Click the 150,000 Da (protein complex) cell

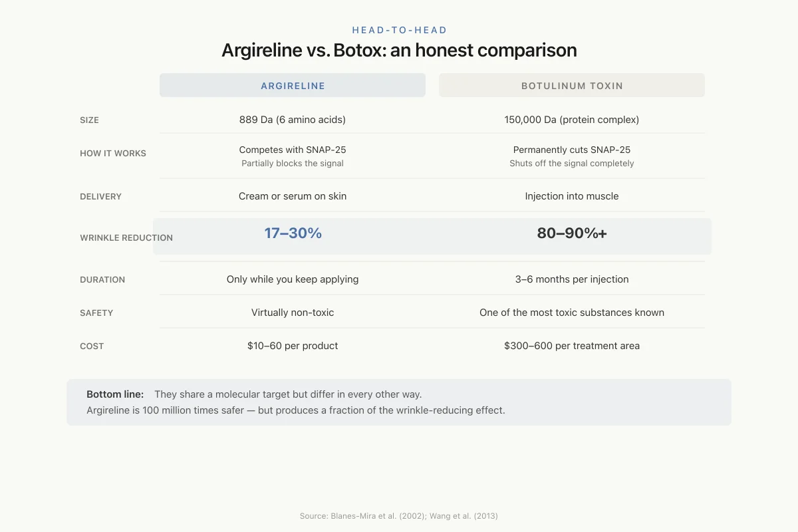[572, 120]
